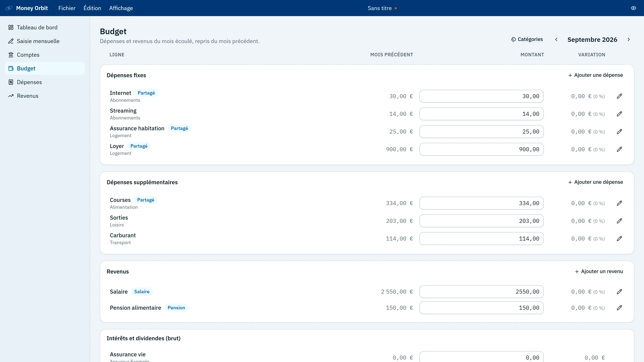Open the Revenus sidebar page
Image resolution: width=644 pixels, height=362 pixels.
click(x=45, y=96)
